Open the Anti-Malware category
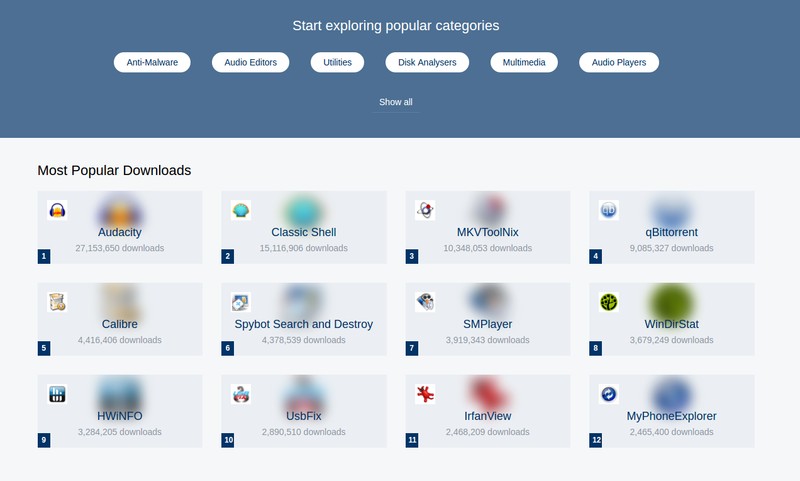This screenshot has height=481, width=800. point(152,62)
